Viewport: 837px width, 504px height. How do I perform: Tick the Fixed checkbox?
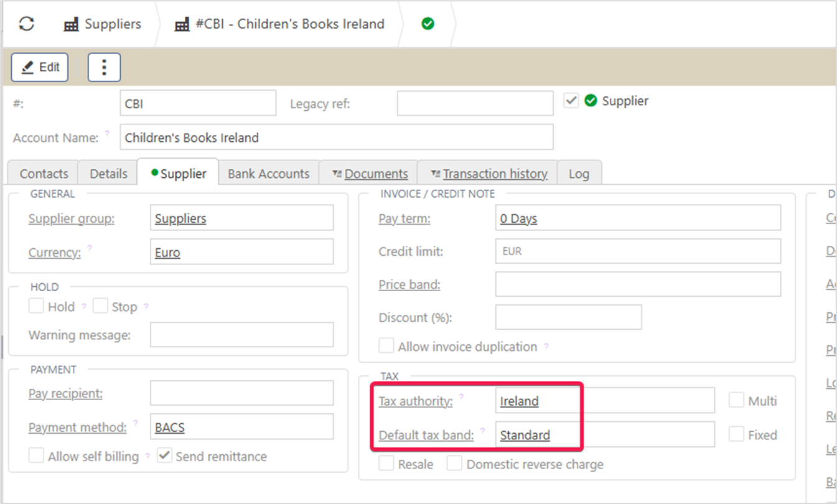[737, 434]
